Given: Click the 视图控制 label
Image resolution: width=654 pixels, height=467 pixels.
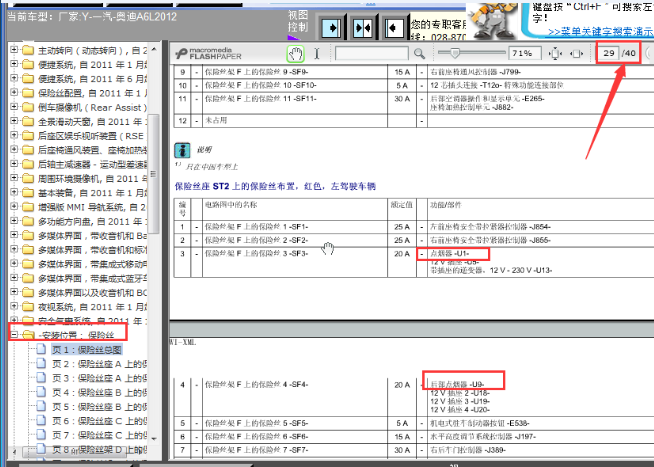Looking at the screenshot, I should click(x=298, y=21).
